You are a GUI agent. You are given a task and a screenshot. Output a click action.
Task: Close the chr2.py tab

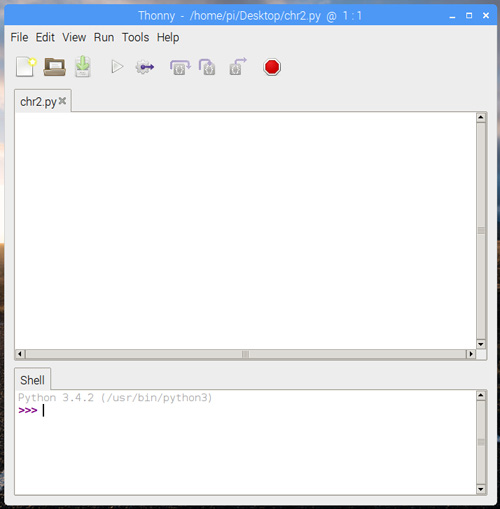click(x=62, y=101)
